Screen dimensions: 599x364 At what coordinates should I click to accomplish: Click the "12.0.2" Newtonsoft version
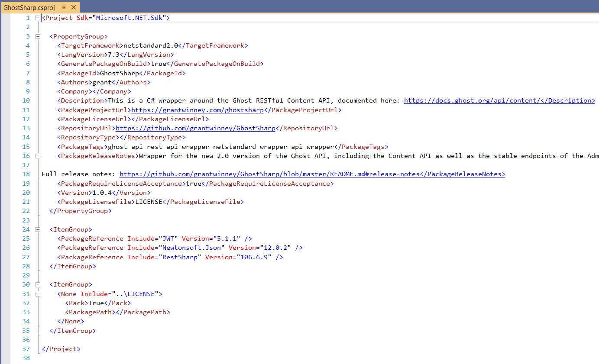[275, 248]
